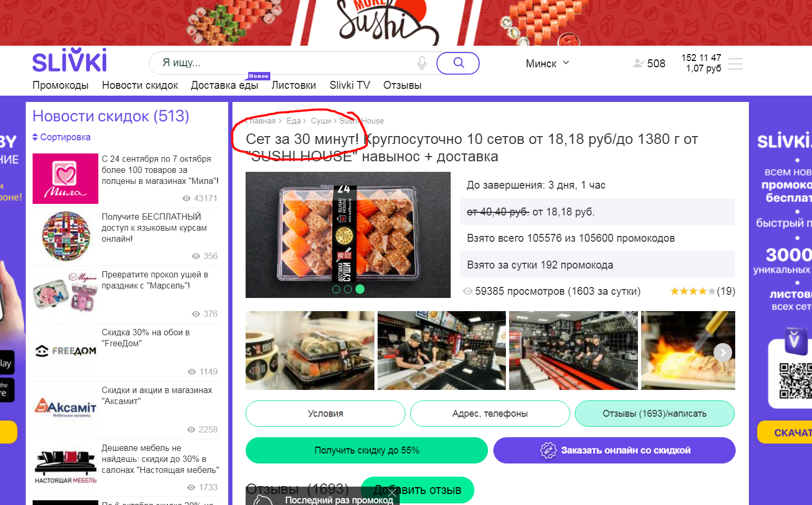Screen dimensions: 812x505
Task: Open the Суши breadcrumb category
Action: pos(321,121)
